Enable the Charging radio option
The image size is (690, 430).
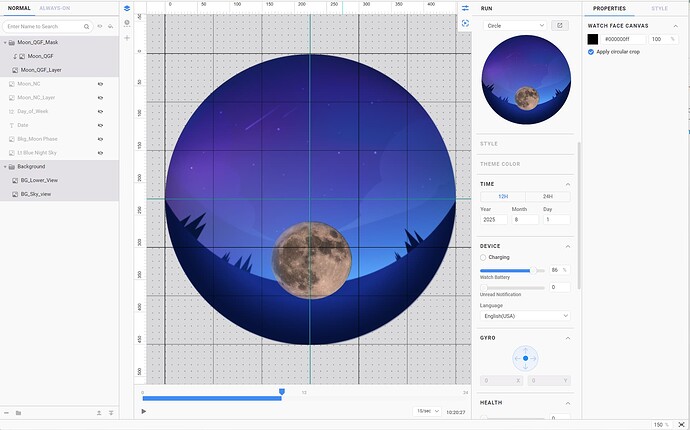tap(483, 257)
